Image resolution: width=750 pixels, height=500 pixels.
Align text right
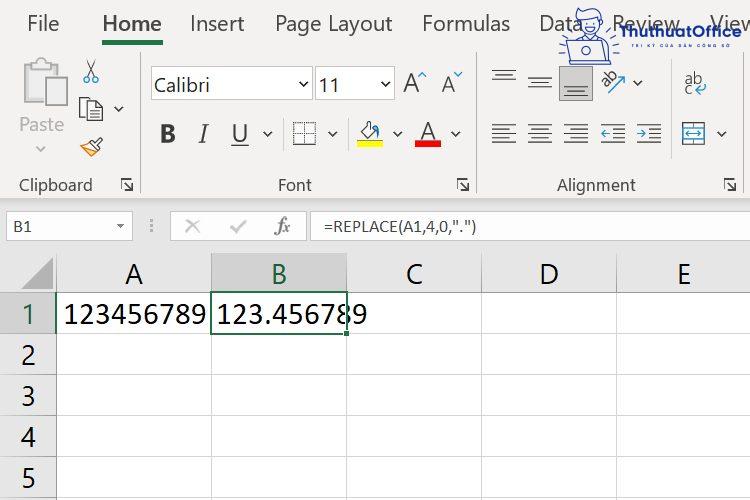click(576, 133)
